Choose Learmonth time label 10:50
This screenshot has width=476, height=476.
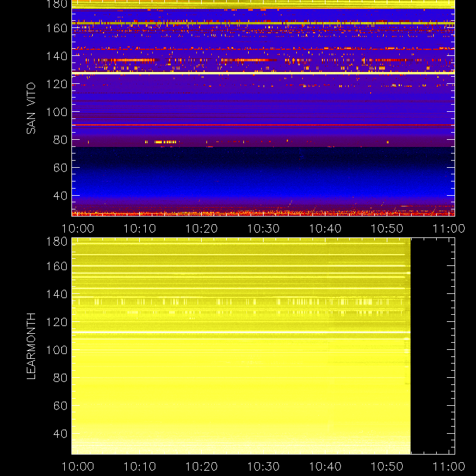[387, 466]
